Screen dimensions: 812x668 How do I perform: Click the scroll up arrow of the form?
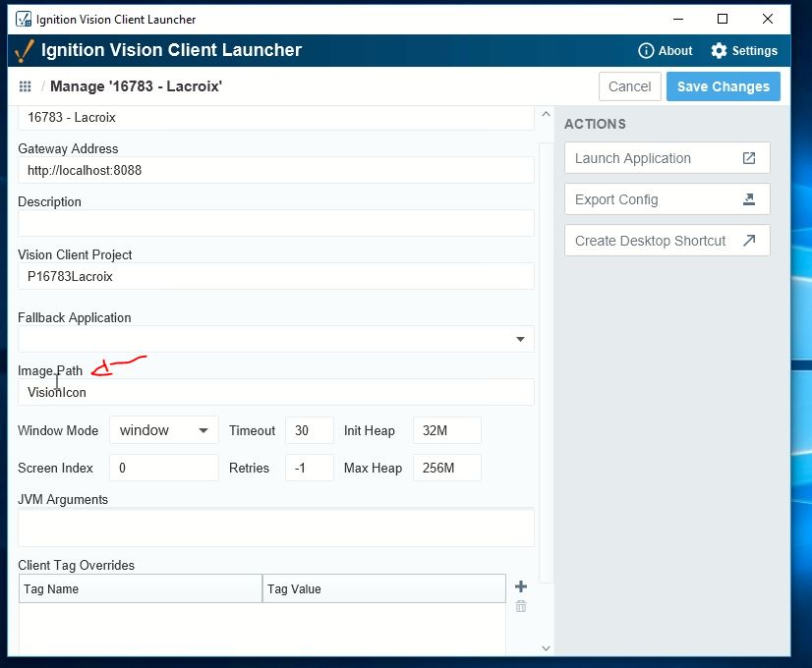(x=546, y=114)
